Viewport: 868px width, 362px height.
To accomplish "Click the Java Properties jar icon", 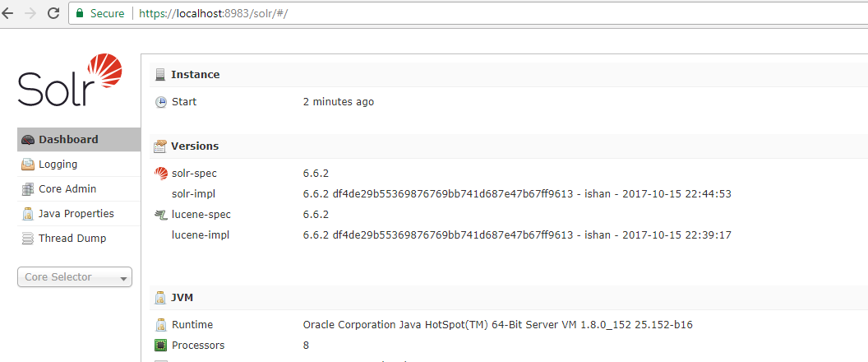I will [x=28, y=214].
